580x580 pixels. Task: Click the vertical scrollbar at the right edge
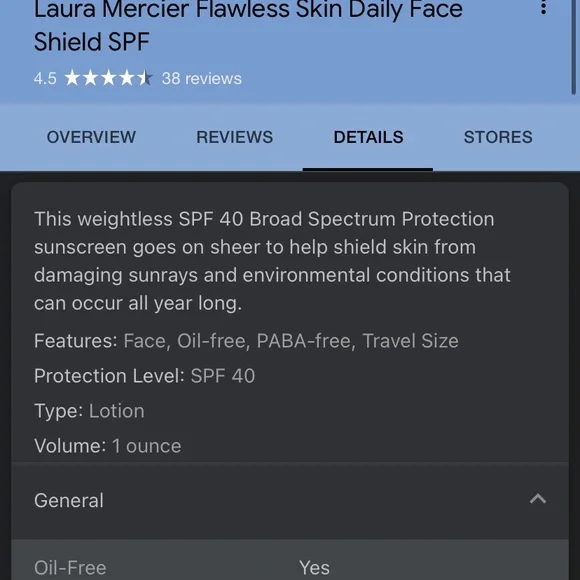point(574,46)
